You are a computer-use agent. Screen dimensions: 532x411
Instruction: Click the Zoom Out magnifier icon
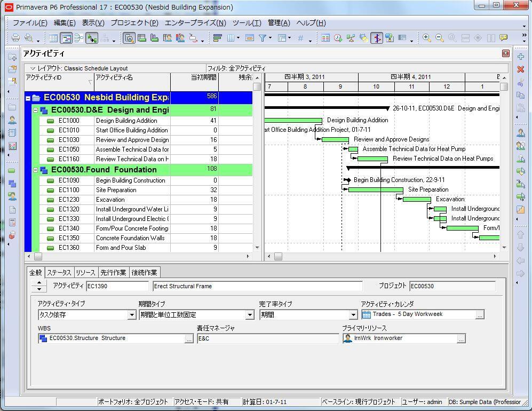point(439,38)
